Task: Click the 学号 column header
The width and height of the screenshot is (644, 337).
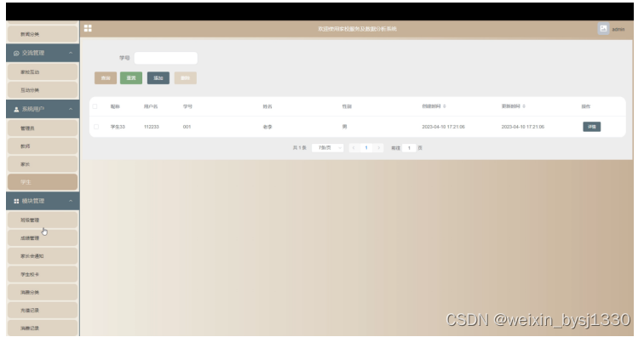Action: (187, 106)
